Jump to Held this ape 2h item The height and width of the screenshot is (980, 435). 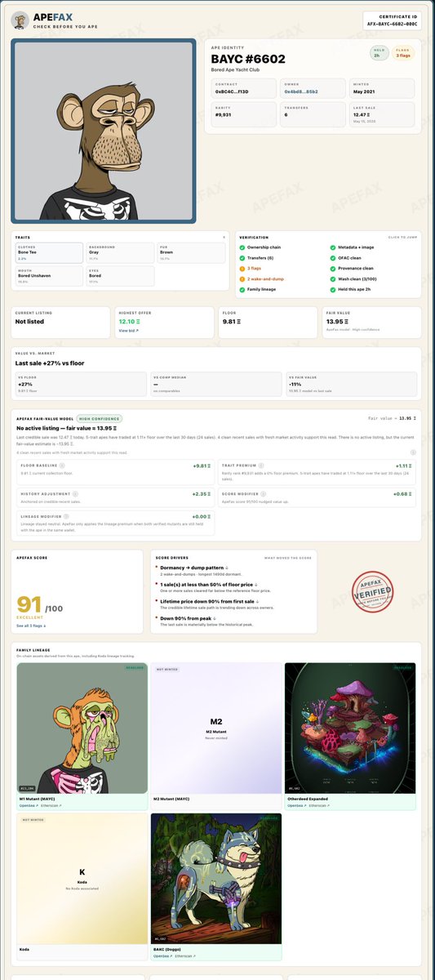(x=353, y=289)
